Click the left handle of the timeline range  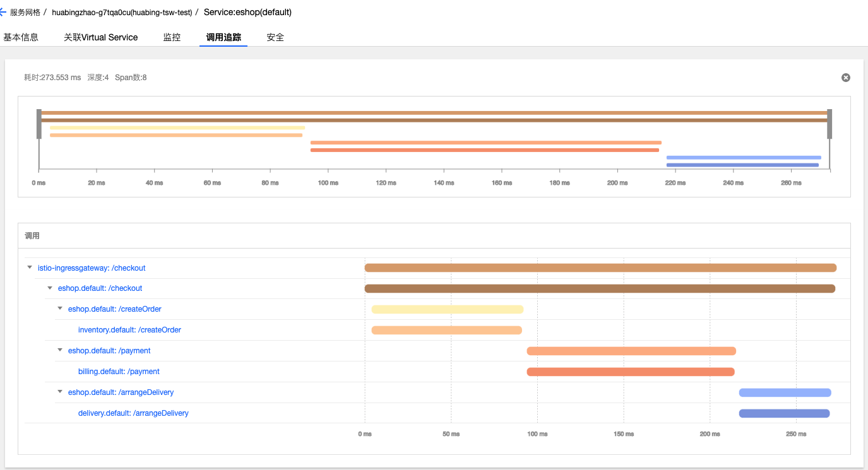tap(39, 124)
